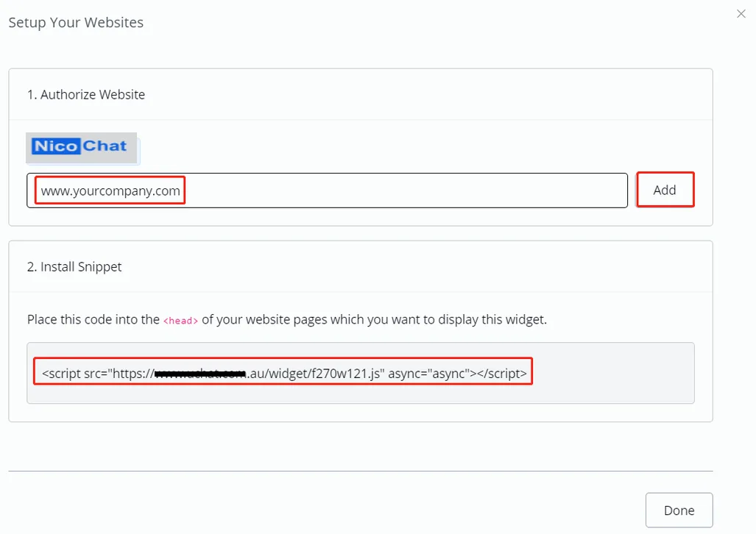Select the script snippet code text
756x534 pixels.
[284, 374]
